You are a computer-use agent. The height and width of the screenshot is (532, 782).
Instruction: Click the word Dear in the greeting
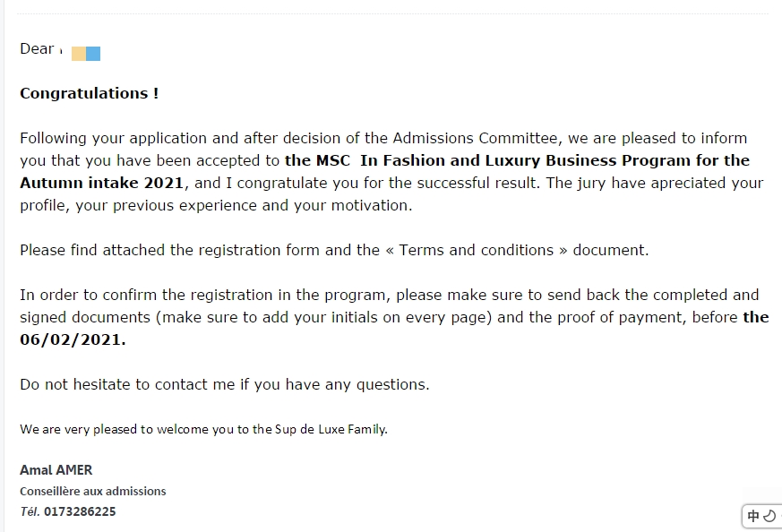(37, 48)
